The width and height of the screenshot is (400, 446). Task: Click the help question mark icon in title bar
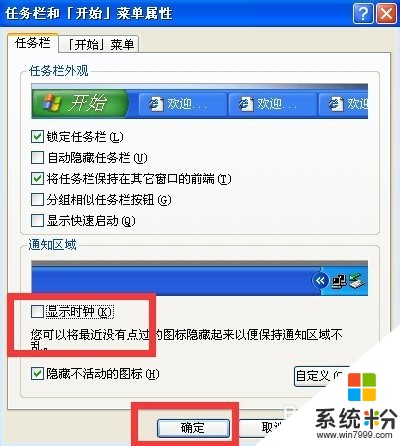[x=363, y=14]
